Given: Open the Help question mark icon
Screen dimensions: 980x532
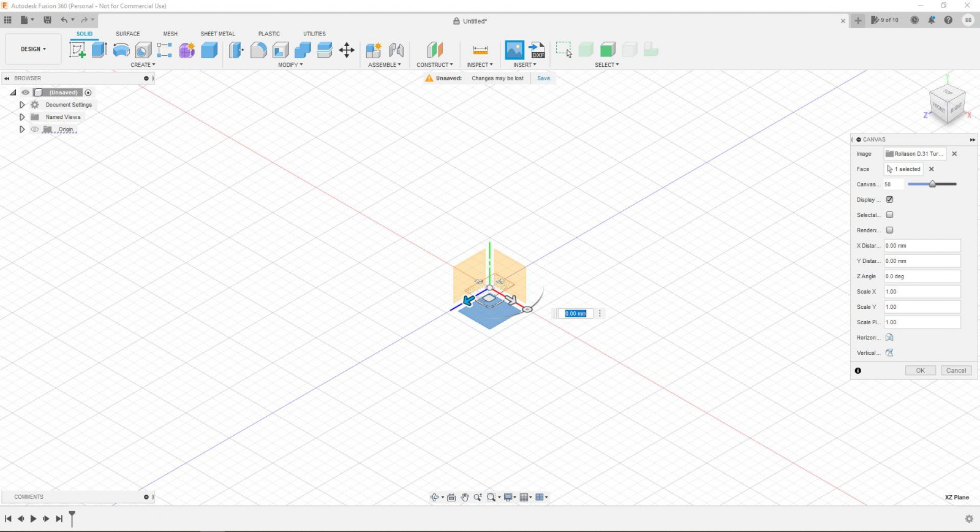Looking at the screenshot, I should coord(948,20).
